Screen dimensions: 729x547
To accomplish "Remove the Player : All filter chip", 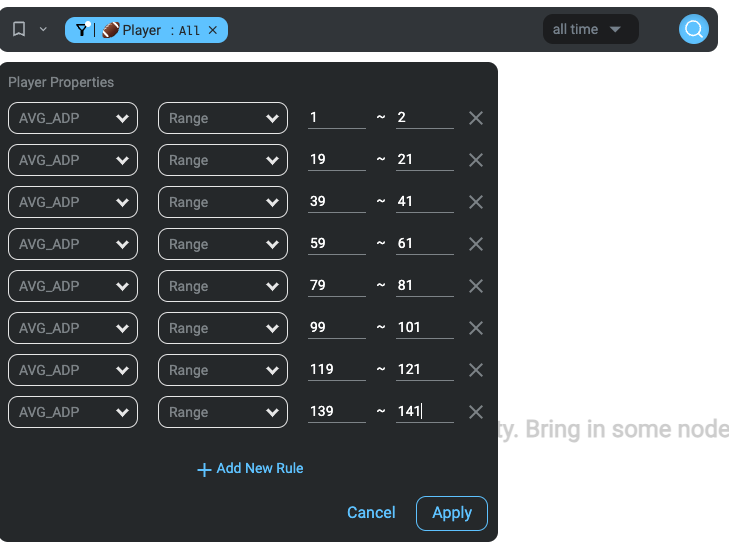I will click(213, 30).
